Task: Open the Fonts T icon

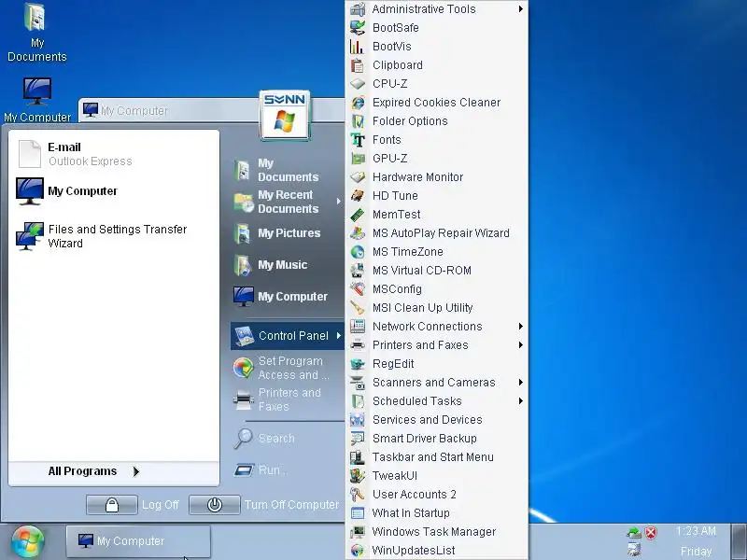Action: tap(358, 139)
